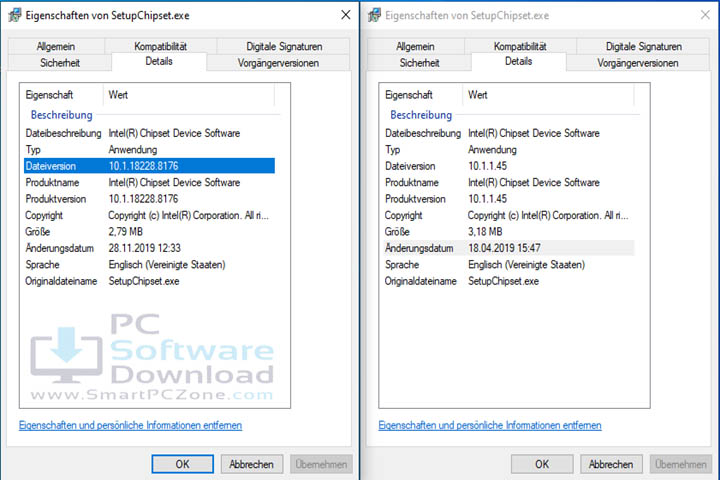Viewport: 720px width, 480px height.
Task: Select Änderungsdatum 28.11.2019 12:33 row
Action: [x=149, y=248]
